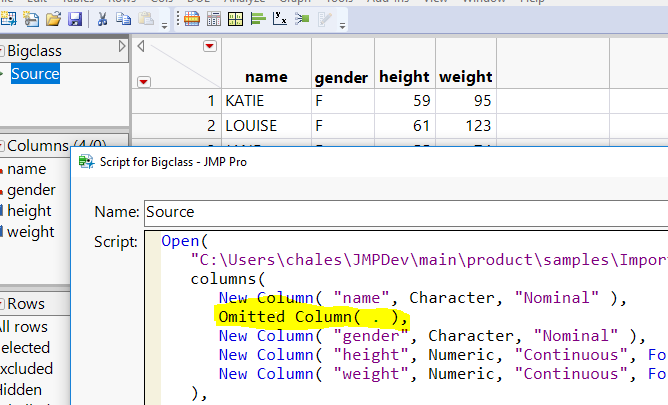Image resolution: width=668 pixels, height=405 pixels.
Task: Select height in the Columns panel
Action: tap(29, 211)
